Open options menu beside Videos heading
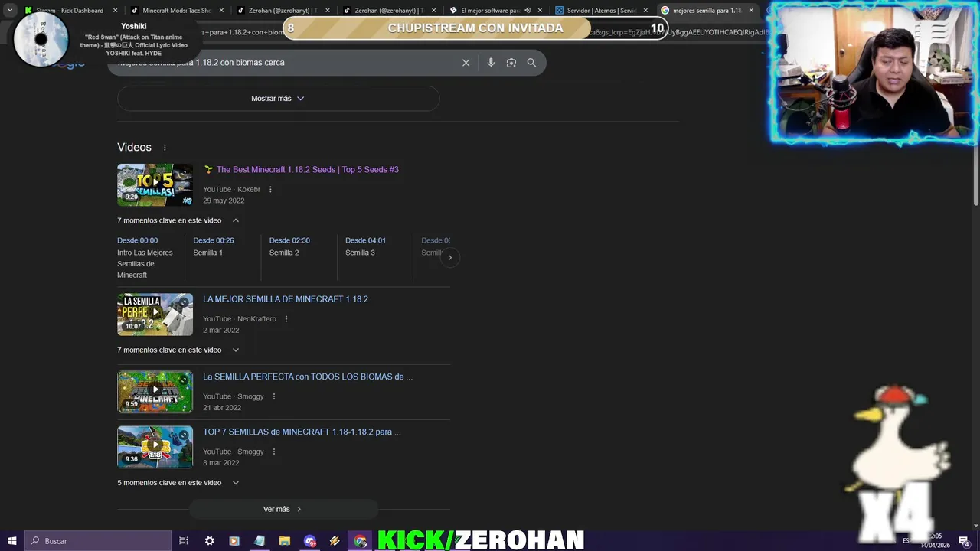The height and width of the screenshot is (551, 980). [x=164, y=148]
